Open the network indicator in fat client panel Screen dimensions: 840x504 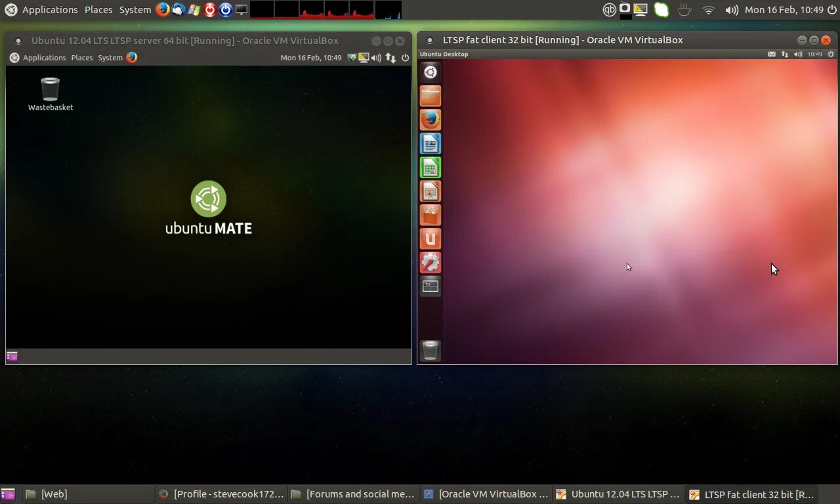785,54
